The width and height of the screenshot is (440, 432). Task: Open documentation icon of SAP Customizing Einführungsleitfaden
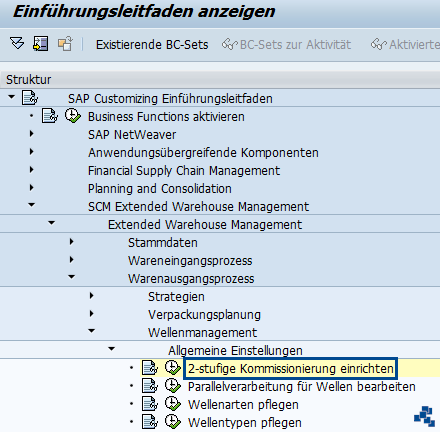(x=30, y=98)
